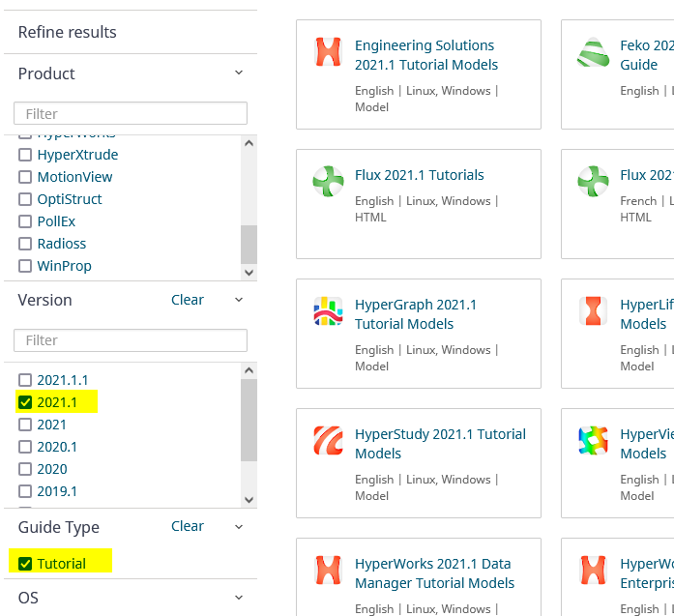This screenshot has width=674, height=616.
Task: Open HyperStudy 2021.1 Tutorial Models
Action: pos(440,444)
